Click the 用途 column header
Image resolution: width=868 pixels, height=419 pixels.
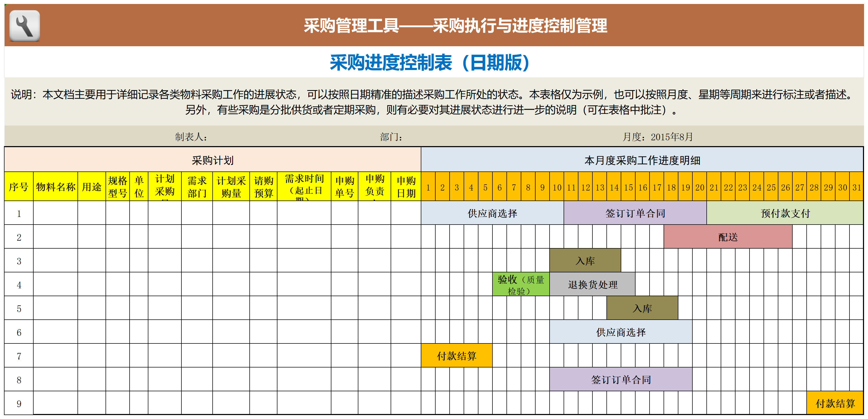(92, 187)
